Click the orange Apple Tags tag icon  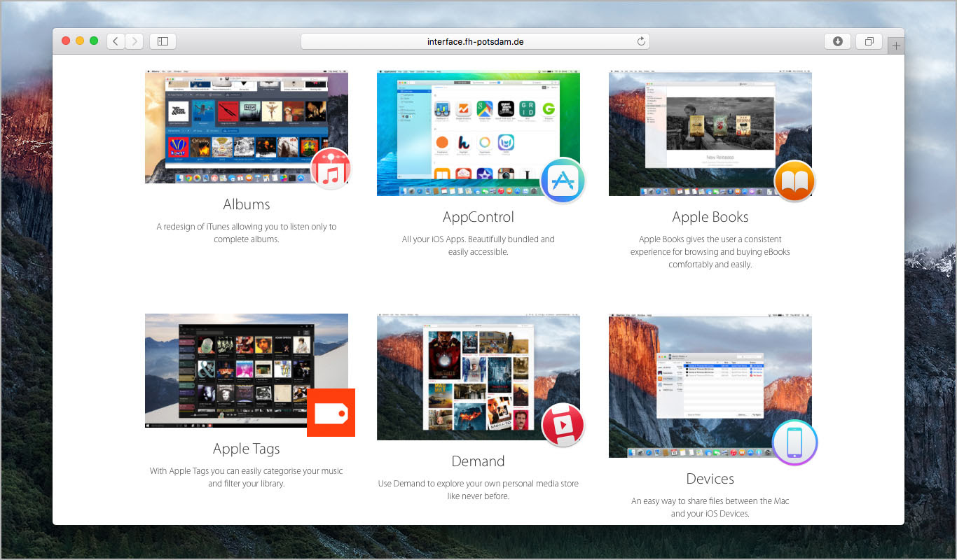(x=331, y=412)
